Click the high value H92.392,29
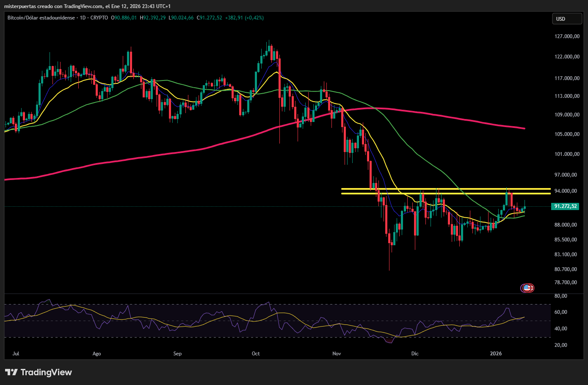Viewport: 588px width, 385px height. point(153,18)
